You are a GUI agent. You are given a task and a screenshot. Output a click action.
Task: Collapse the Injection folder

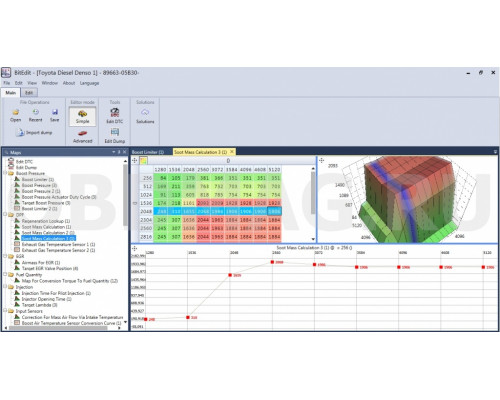point(5,287)
